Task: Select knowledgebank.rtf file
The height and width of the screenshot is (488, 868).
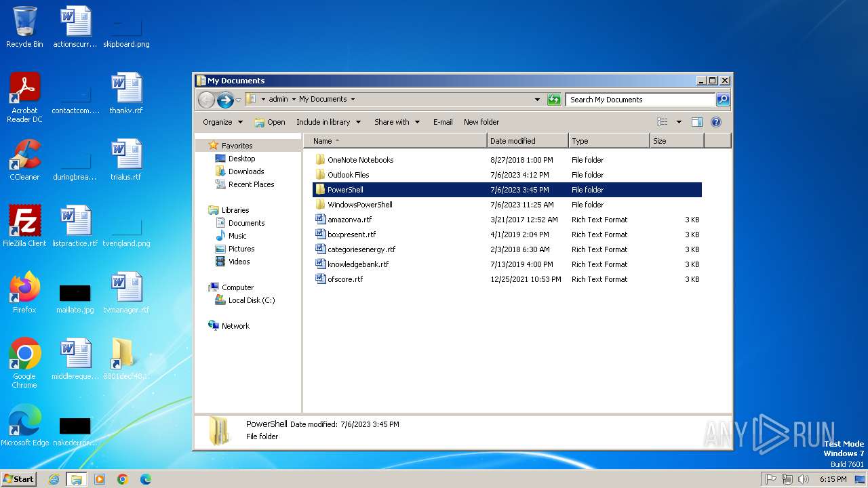Action: [507, 264]
